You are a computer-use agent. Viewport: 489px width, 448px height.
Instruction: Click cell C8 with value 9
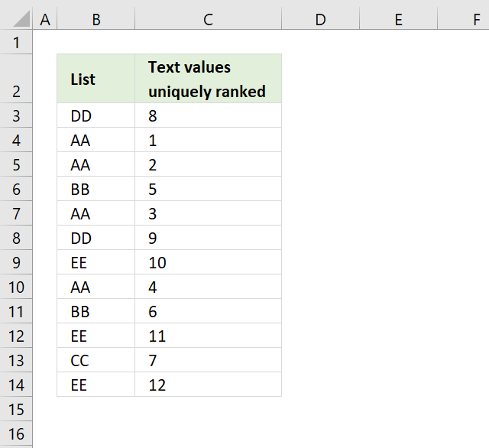click(209, 238)
